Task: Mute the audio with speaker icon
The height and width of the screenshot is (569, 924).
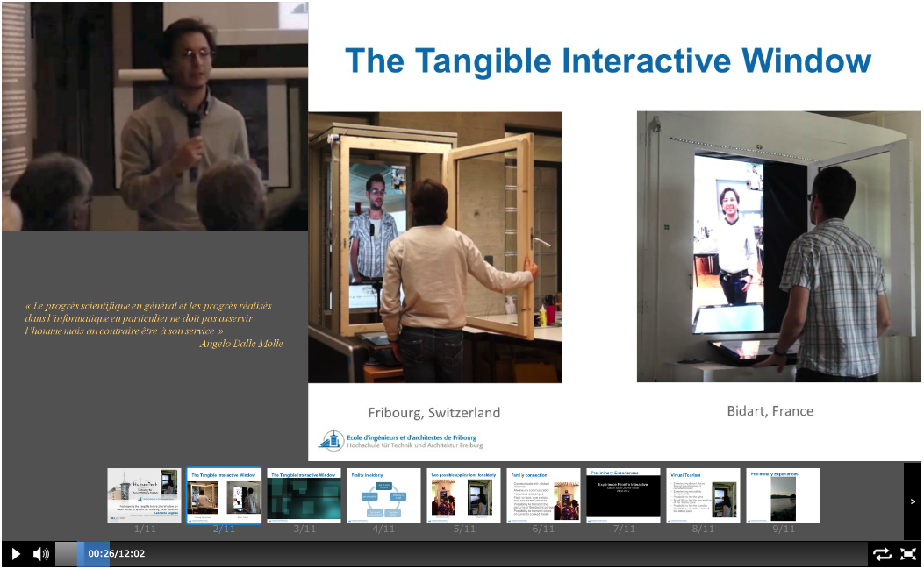Action: 41,554
